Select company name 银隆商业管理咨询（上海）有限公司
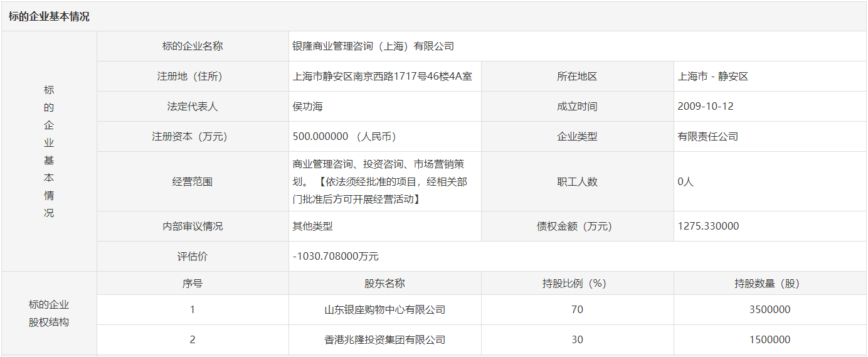This screenshot has height=357, width=868. [x=373, y=46]
